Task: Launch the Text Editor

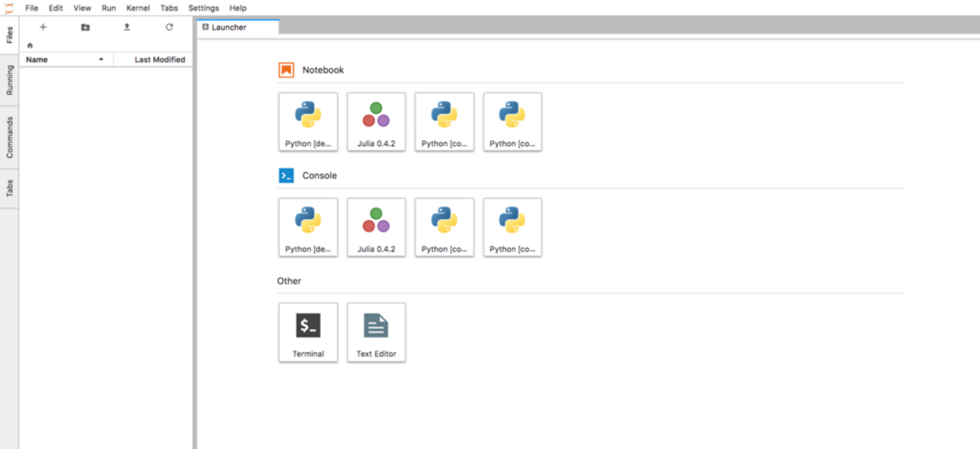Action: click(x=376, y=333)
